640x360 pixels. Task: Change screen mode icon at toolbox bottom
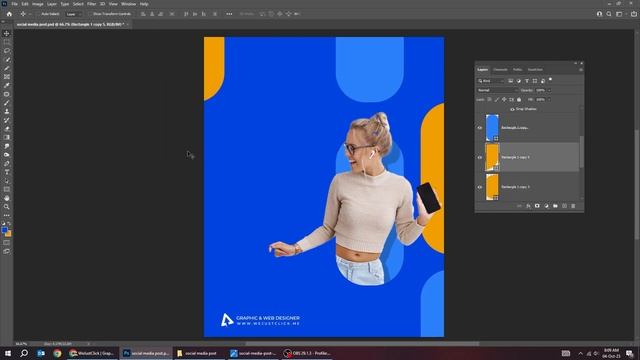coord(7,251)
